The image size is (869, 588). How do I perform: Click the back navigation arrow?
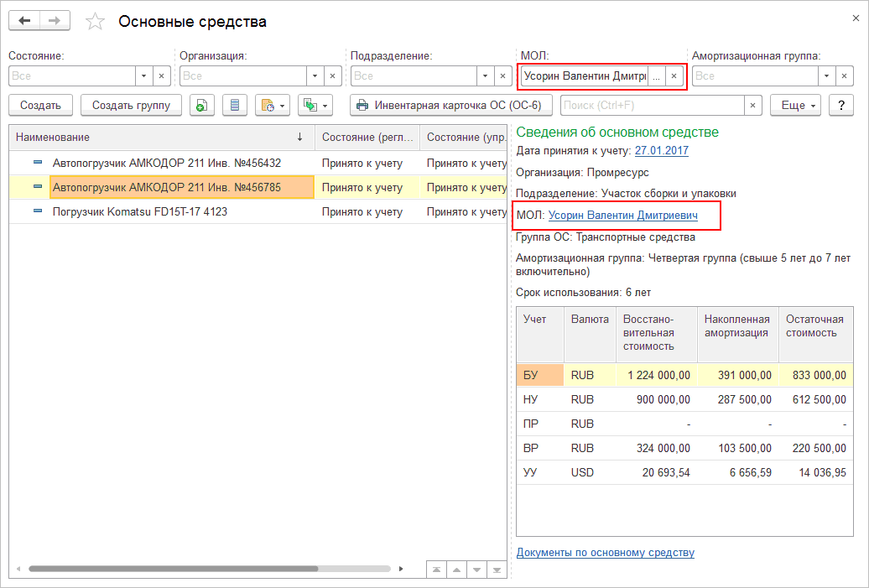tap(24, 21)
